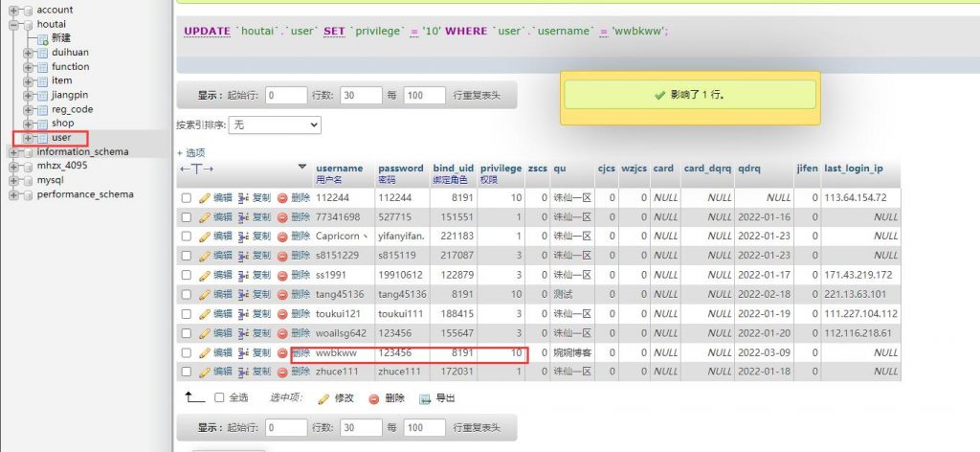This screenshot has height=452, width=980.
Task: Expand the user table node
Action: point(28,138)
